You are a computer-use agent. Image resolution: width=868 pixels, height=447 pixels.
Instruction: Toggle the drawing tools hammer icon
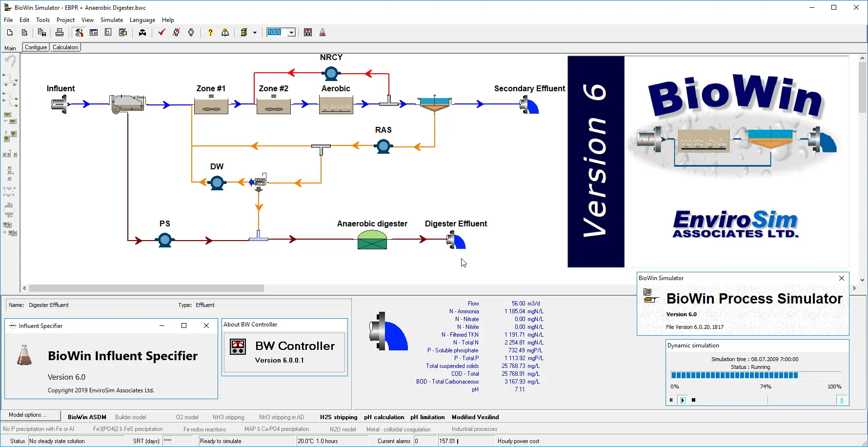pos(79,32)
